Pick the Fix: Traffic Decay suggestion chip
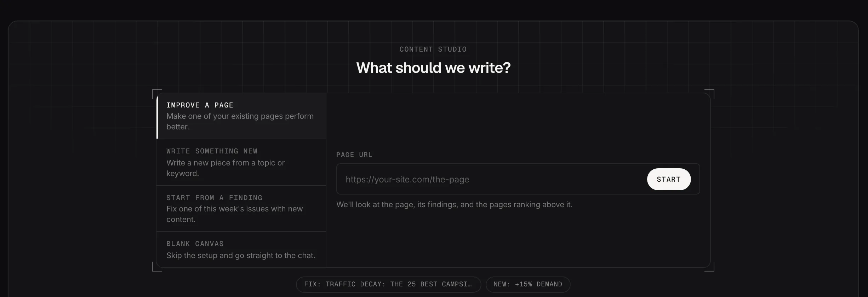Screen dimensions: 868x297 tap(388, 284)
